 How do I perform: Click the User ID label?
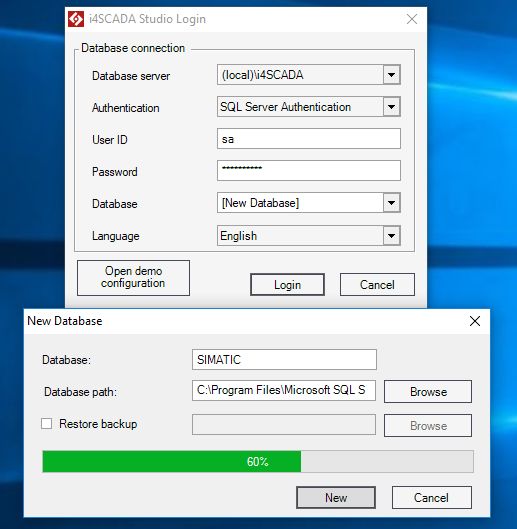[x=110, y=140]
